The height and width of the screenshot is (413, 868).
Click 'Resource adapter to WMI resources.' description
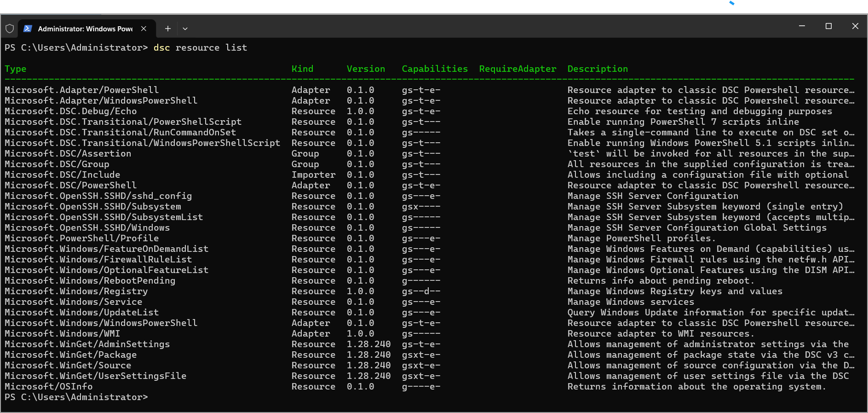click(661, 334)
